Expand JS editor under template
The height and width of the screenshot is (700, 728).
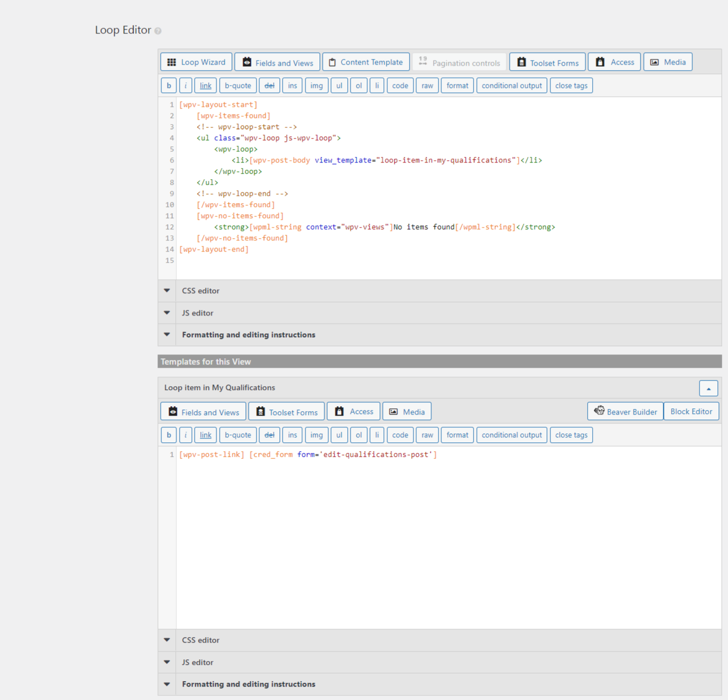point(440,662)
